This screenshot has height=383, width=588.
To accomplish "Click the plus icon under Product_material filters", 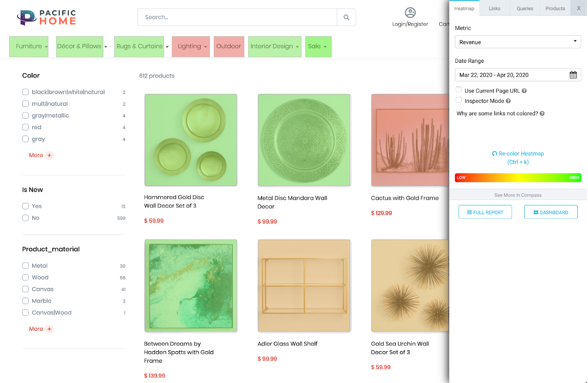I will click(x=49, y=329).
